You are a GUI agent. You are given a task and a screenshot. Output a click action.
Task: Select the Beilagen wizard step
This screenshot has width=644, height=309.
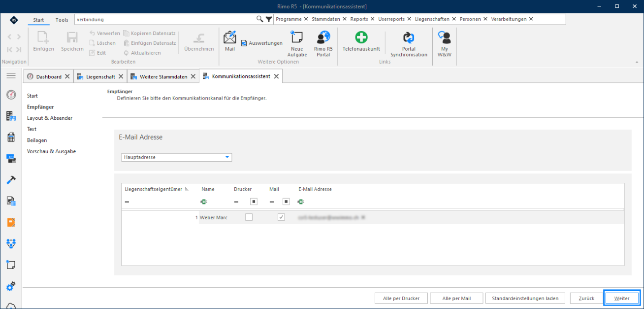pyautogui.click(x=37, y=140)
